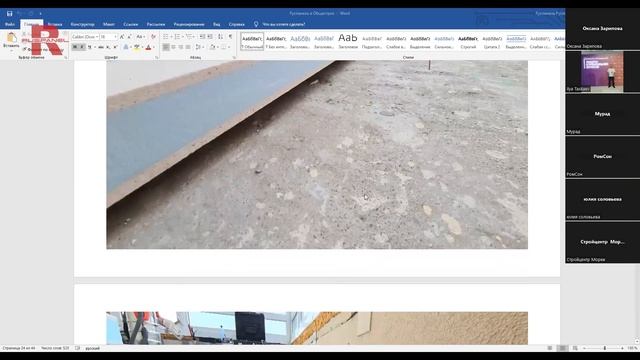Center the text
Screen dimensions: 640x360
173,47
